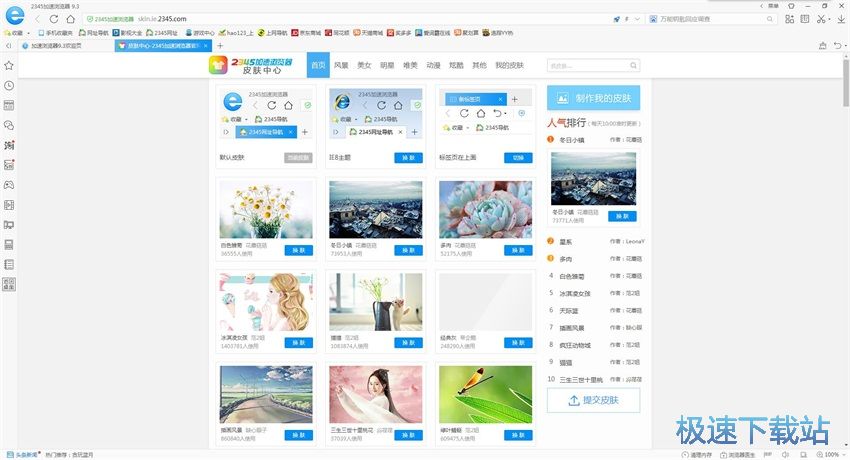
Task: Close the 皮肤中心 tab
Action: point(206,46)
